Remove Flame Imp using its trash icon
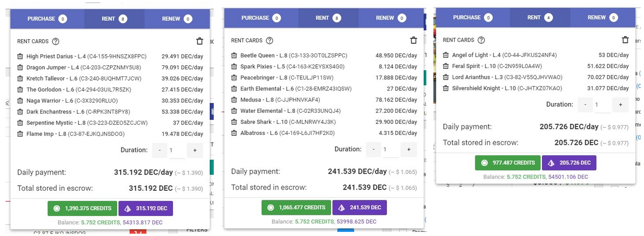The width and height of the screenshot is (644, 236). click(x=20, y=134)
